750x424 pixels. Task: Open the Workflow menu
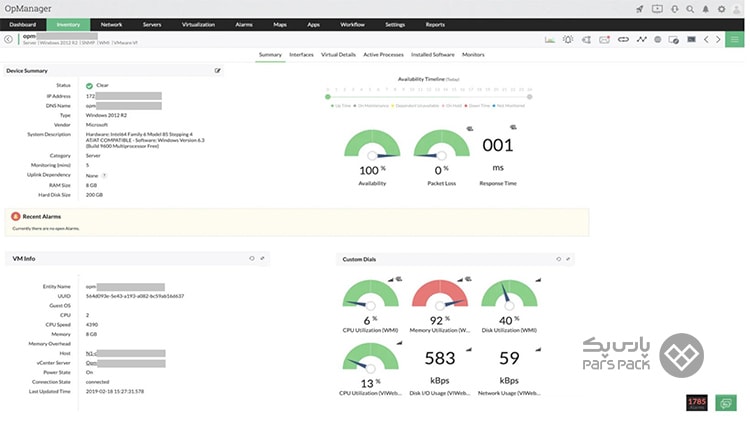coord(352,24)
